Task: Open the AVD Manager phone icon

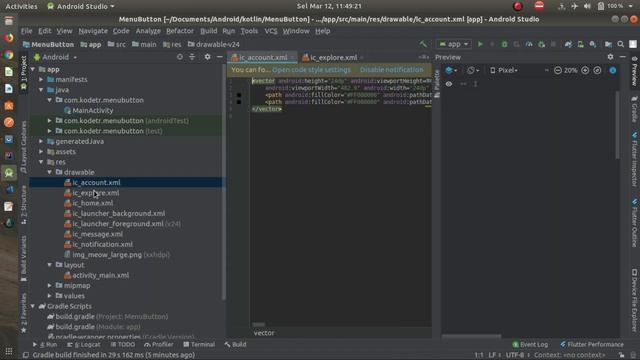Action: 580,44
